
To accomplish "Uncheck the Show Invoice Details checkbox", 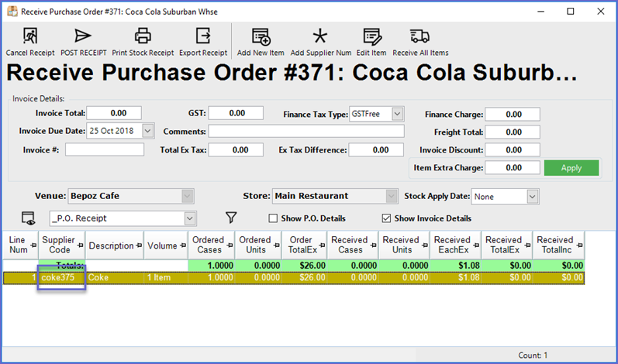I will tap(387, 218).
